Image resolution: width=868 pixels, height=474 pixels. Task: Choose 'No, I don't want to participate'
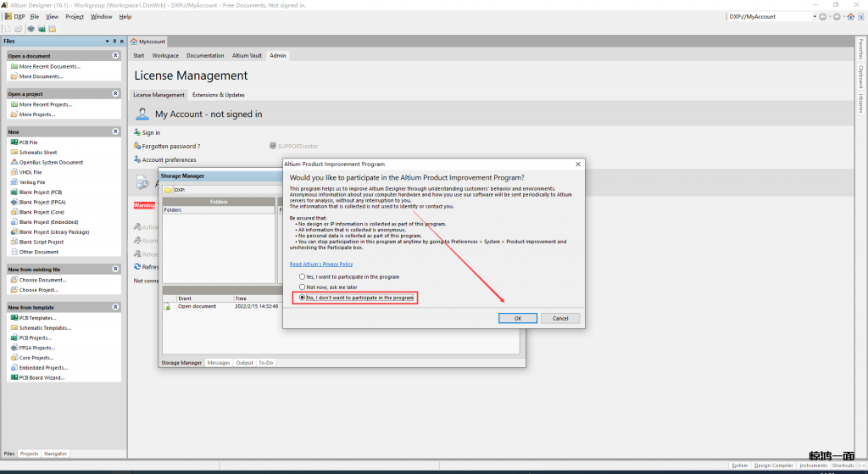[x=303, y=298]
